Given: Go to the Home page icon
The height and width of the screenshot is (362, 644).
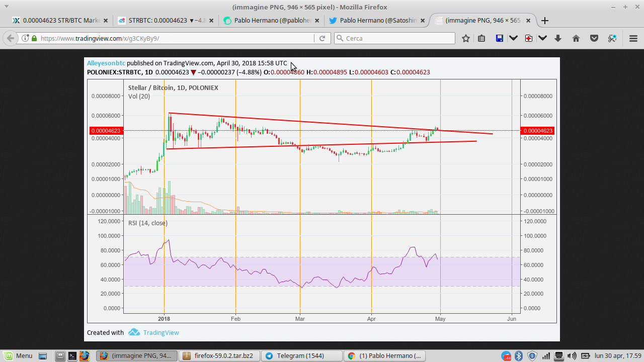Looking at the screenshot, I should tap(576, 38).
